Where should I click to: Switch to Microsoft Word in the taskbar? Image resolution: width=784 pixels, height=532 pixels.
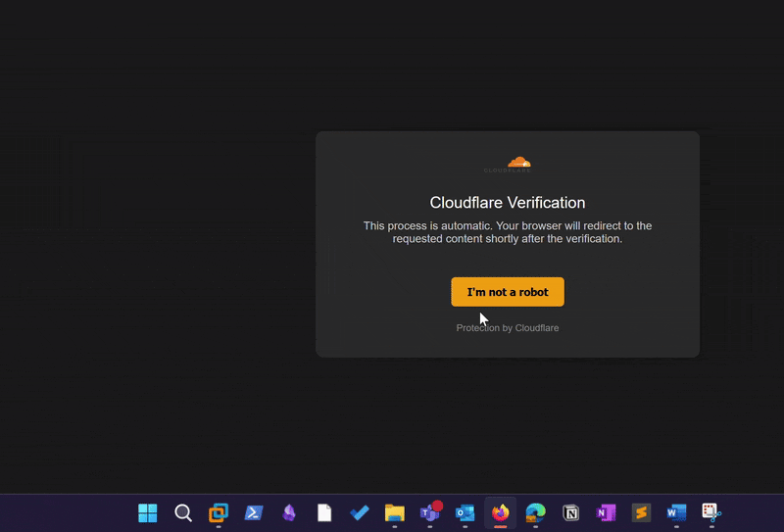(x=676, y=512)
